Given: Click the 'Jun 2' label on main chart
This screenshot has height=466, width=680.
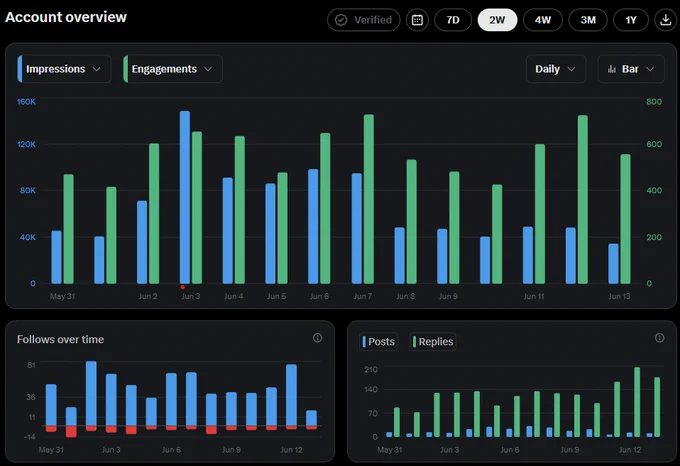Looking at the screenshot, I should pos(148,297).
